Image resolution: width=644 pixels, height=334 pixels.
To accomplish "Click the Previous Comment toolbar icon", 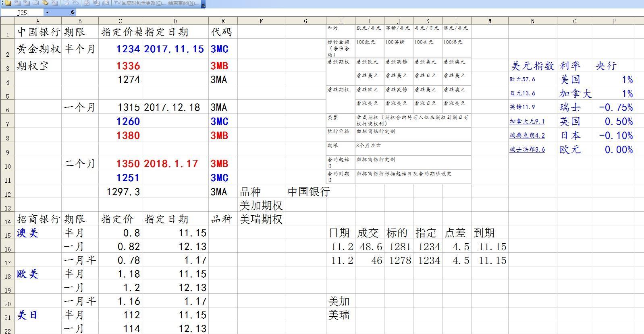I will point(17,3).
